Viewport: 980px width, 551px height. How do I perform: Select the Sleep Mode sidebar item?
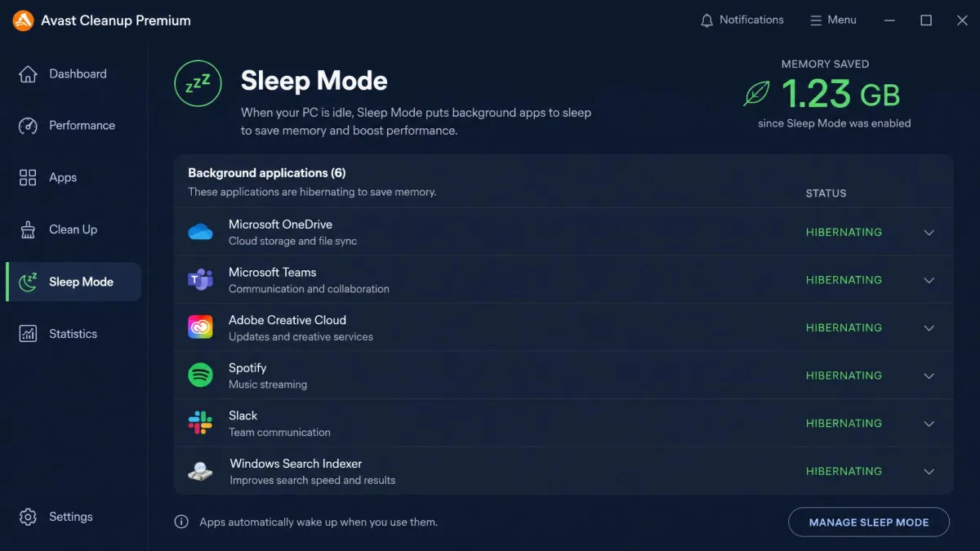pyautogui.click(x=73, y=282)
